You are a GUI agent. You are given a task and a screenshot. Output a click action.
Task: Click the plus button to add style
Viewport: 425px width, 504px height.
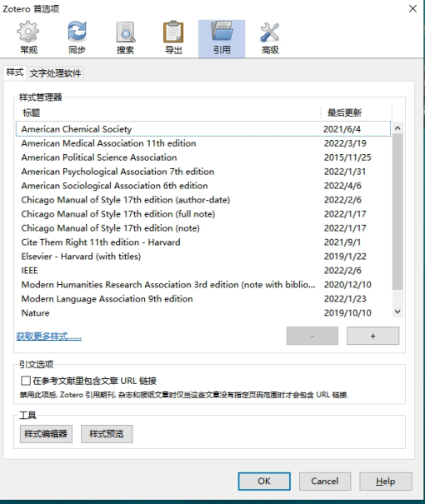(x=373, y=336)
